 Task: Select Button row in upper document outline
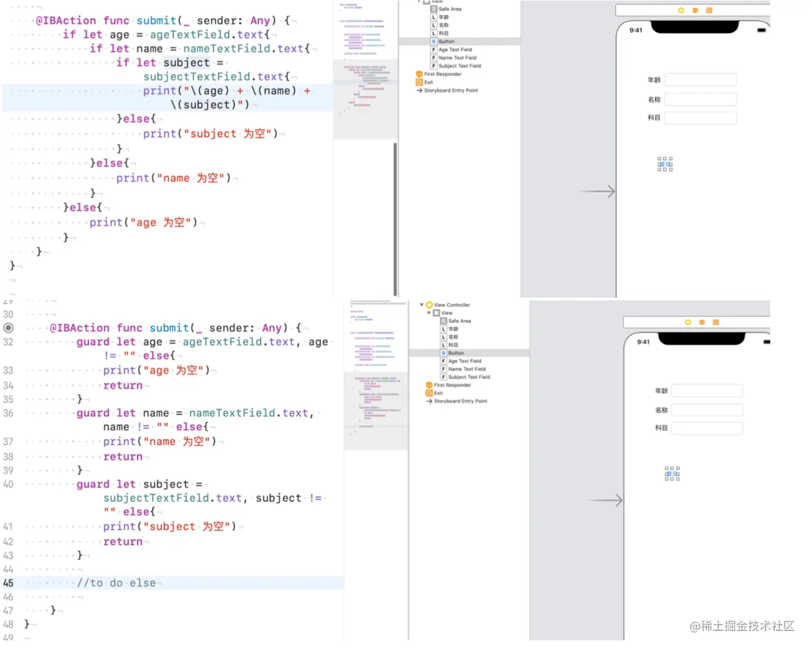[x=460, y=41]
